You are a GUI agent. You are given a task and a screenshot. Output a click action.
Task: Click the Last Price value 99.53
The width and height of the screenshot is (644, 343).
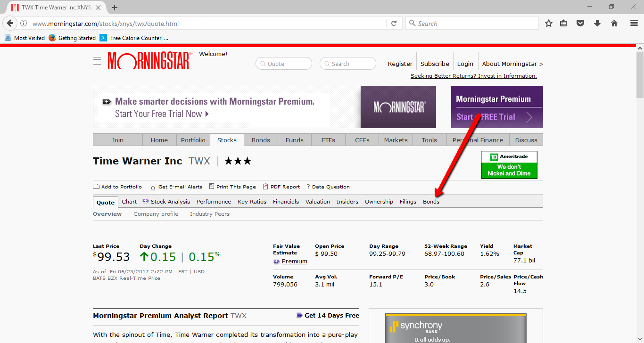tap(113, 257)
